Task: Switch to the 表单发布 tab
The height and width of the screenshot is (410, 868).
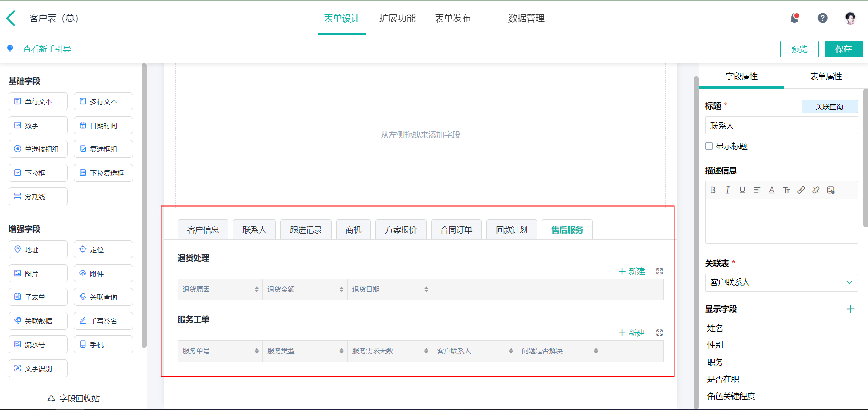Action: (x=453, y=18)
